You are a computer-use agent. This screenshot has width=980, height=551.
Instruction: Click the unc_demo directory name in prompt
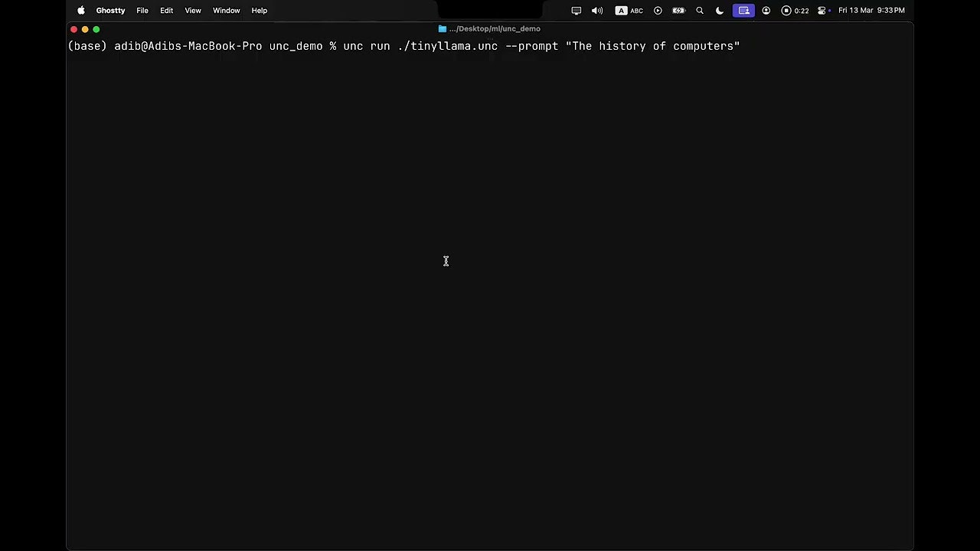(296, 46)
